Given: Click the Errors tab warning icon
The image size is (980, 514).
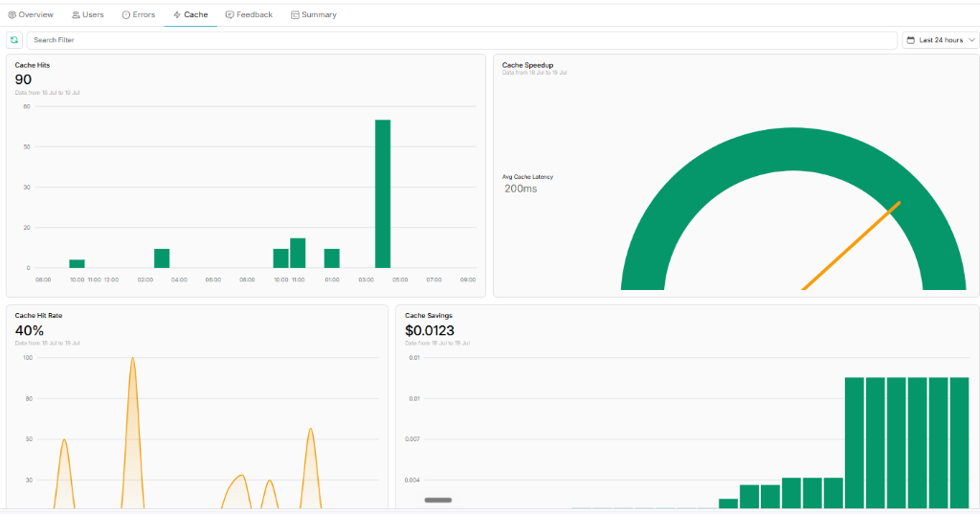Looking at the screenshot, I should [125, 14].
